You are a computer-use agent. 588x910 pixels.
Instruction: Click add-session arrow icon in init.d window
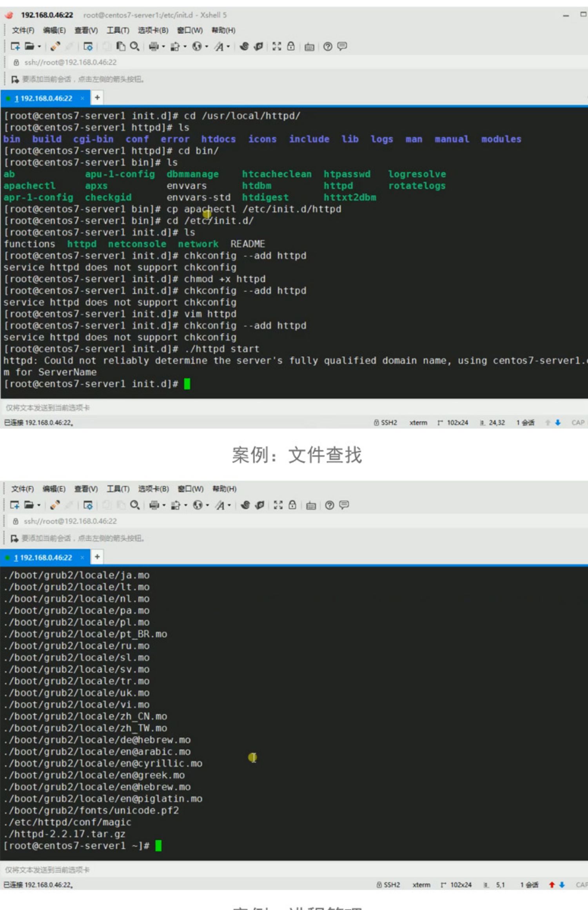pos(15,80)
